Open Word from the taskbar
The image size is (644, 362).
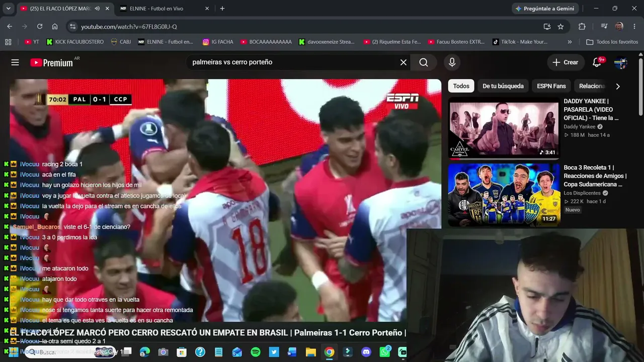point(292,352)
